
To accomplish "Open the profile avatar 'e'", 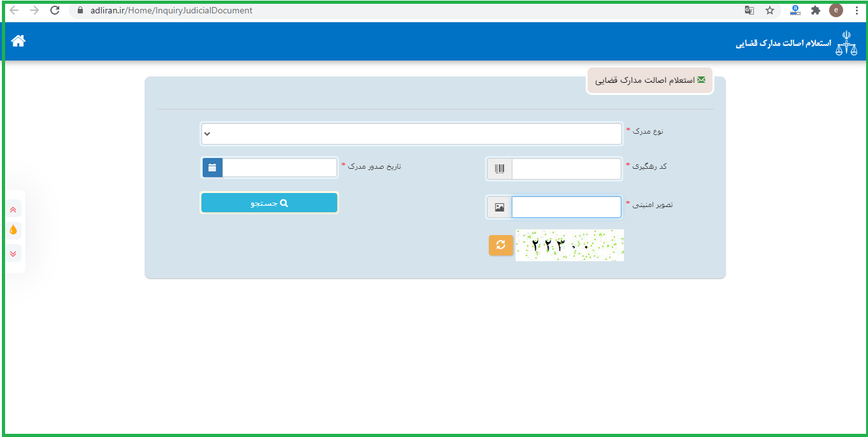I will coord(835,10).
